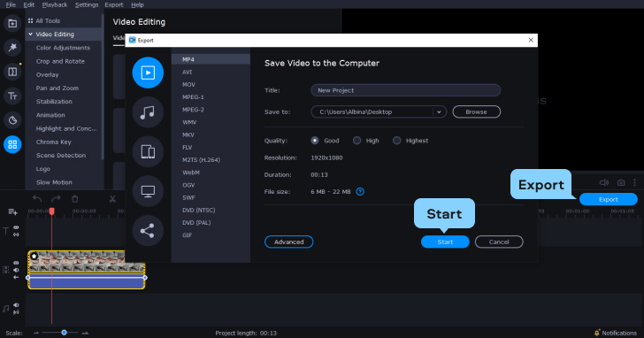This screenshot has width=644, height=338.
Task: Click Cancel in Export dialog
Action: [499, 242]
